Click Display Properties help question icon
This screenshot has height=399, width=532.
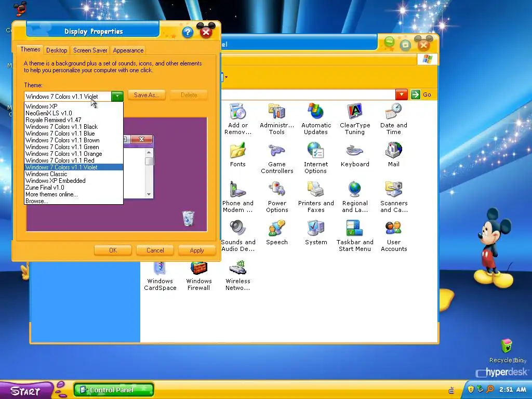pos(187,33)
